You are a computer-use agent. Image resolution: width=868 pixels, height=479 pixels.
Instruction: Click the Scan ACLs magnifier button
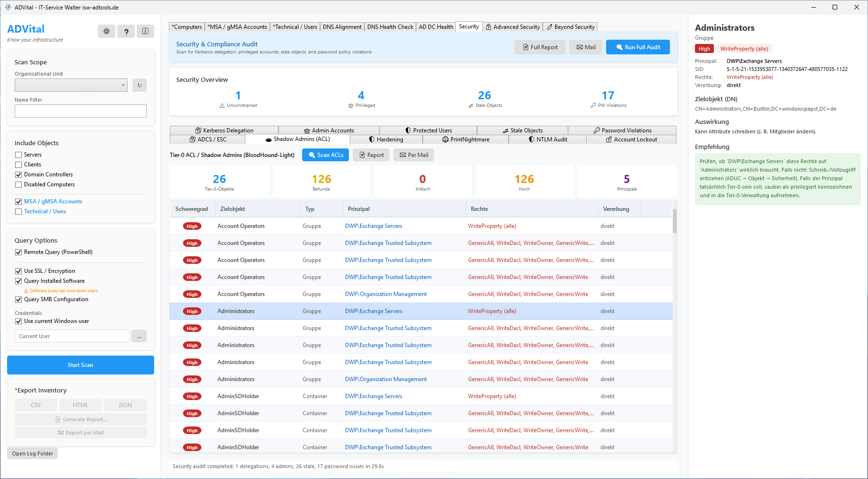325,155
